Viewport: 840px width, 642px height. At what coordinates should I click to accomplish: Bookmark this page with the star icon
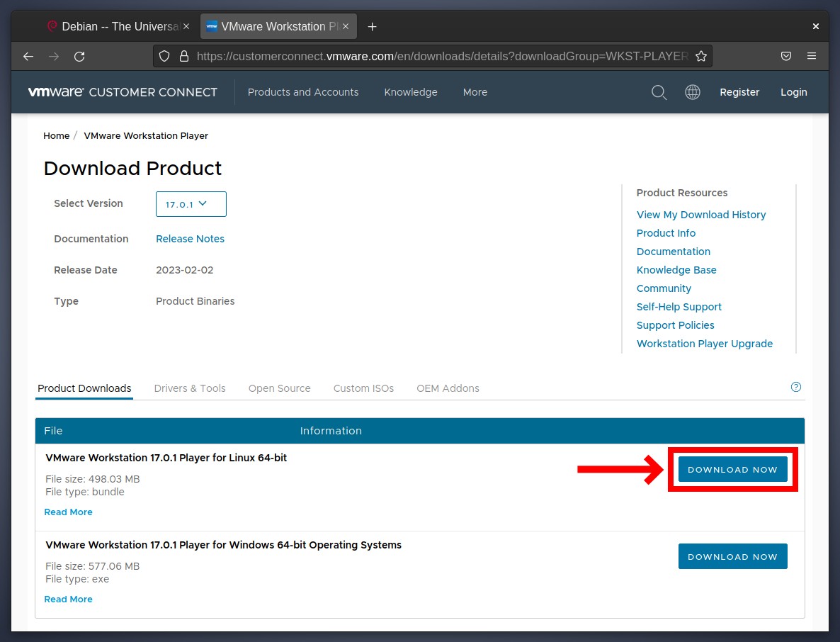tap(700, 56)
